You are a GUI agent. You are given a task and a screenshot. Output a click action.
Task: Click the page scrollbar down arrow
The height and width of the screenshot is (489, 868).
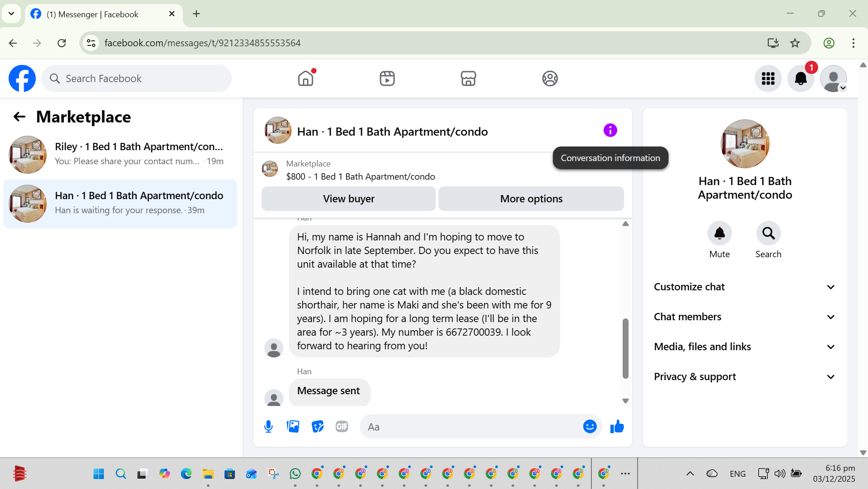[x=863, y=453]
